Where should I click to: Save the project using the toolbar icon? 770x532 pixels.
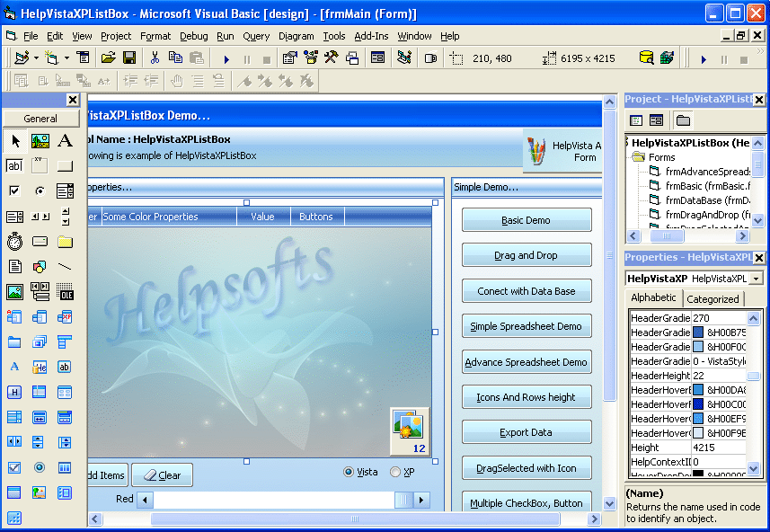(128, 56)
